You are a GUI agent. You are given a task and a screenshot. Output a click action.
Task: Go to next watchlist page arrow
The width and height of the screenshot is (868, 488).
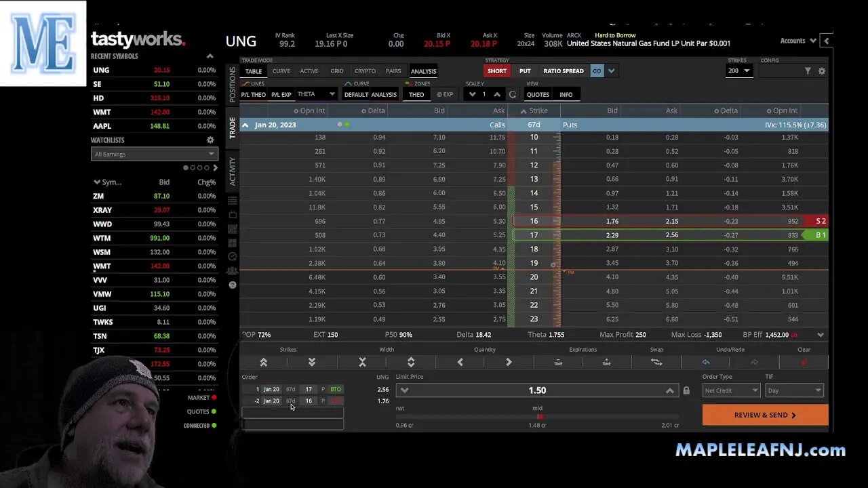[x=216, y=167]
